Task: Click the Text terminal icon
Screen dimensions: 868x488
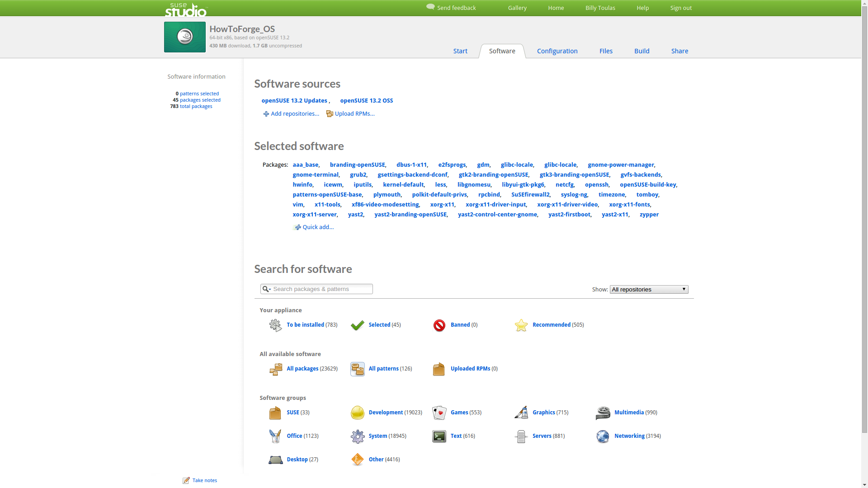Action: coord(439,436)
